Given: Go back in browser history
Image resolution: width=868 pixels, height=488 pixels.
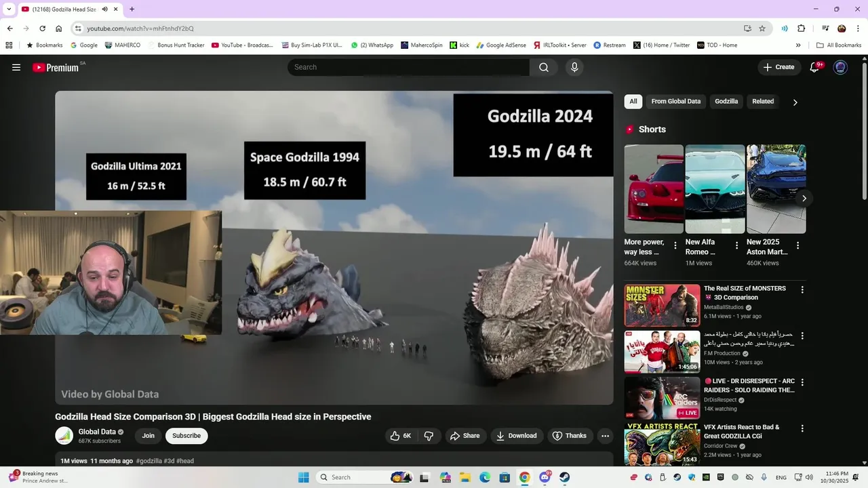Looking at the screenshot, I should coord(9,28).
